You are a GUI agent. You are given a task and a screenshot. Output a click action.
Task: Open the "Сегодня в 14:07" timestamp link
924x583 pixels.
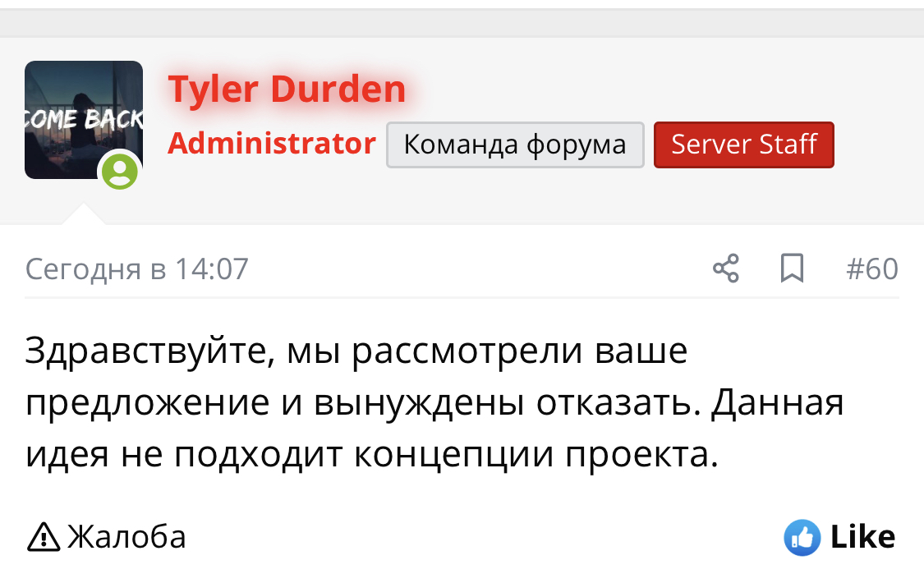coord(136,269)
